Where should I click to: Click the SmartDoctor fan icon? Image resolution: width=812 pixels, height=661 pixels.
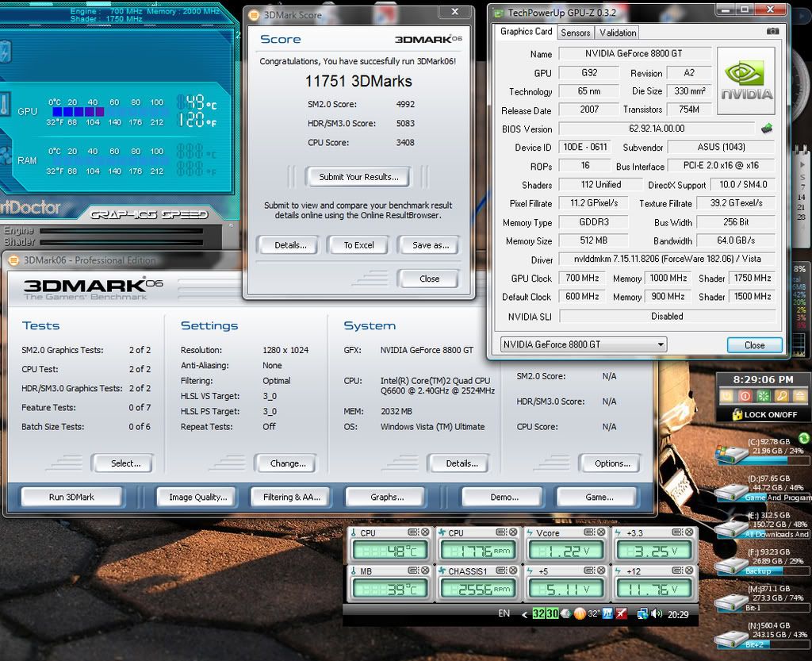6,155
